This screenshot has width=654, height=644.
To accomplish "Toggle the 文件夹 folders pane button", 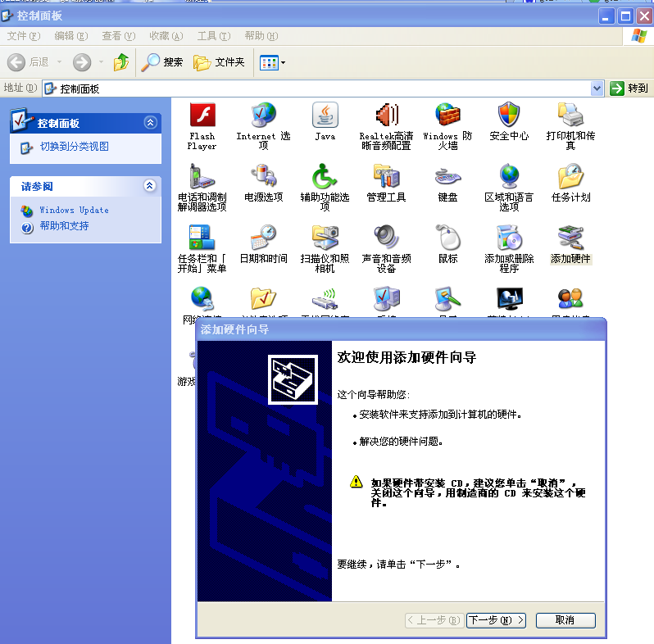I will (219, 62).
